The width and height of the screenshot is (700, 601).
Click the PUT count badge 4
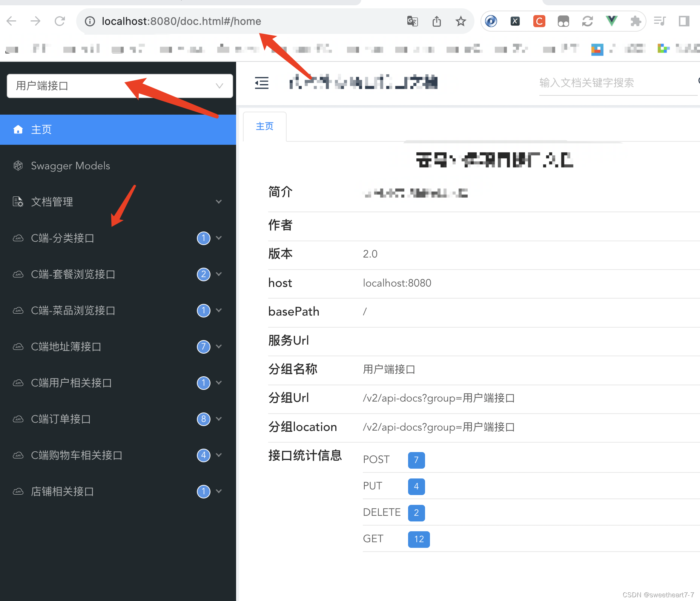click(416, 486)
